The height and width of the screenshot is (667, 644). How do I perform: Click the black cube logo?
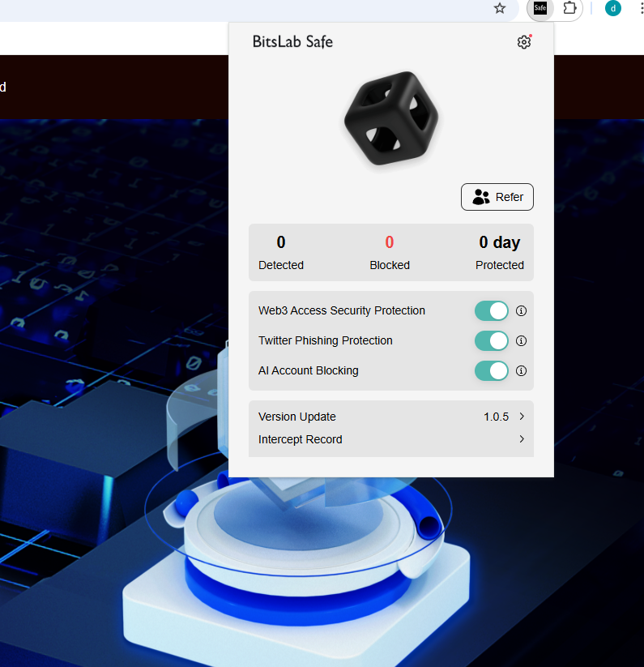391,118
